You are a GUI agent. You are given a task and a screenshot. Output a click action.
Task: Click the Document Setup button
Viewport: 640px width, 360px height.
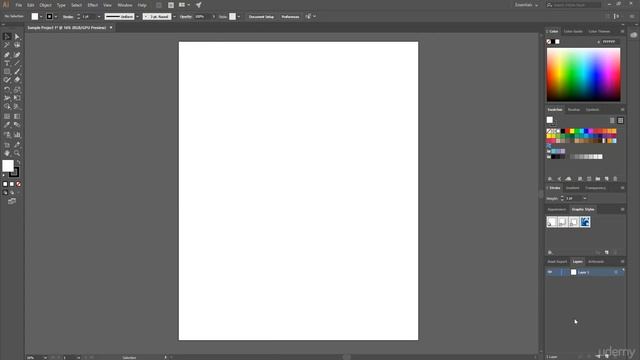pyautogui.click(x=261, y=17)
